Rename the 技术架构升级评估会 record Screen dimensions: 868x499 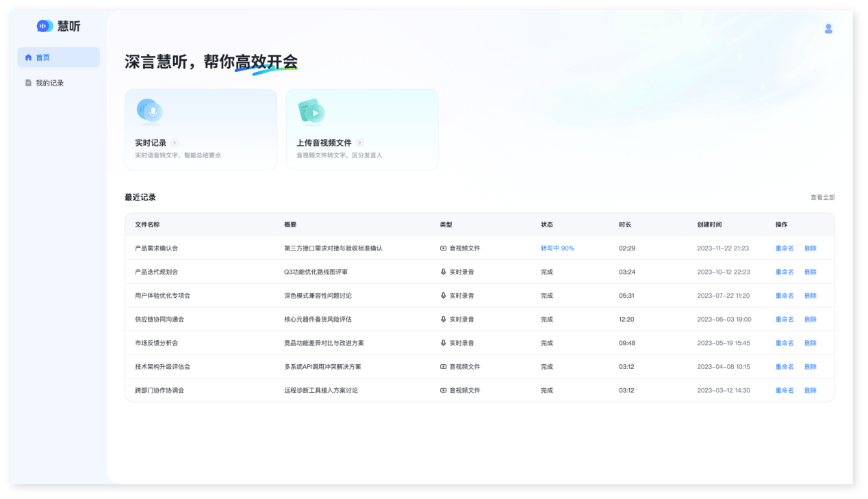click(784, 367)
